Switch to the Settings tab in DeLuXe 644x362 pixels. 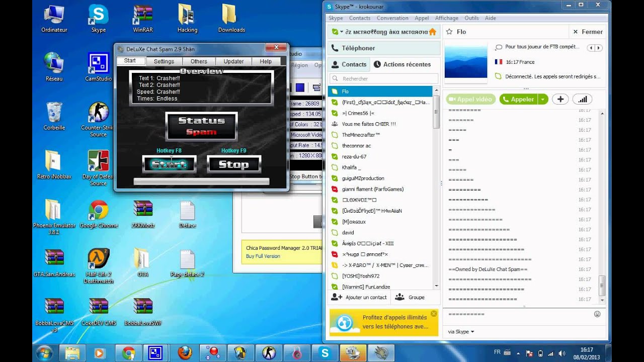(164, 61)
